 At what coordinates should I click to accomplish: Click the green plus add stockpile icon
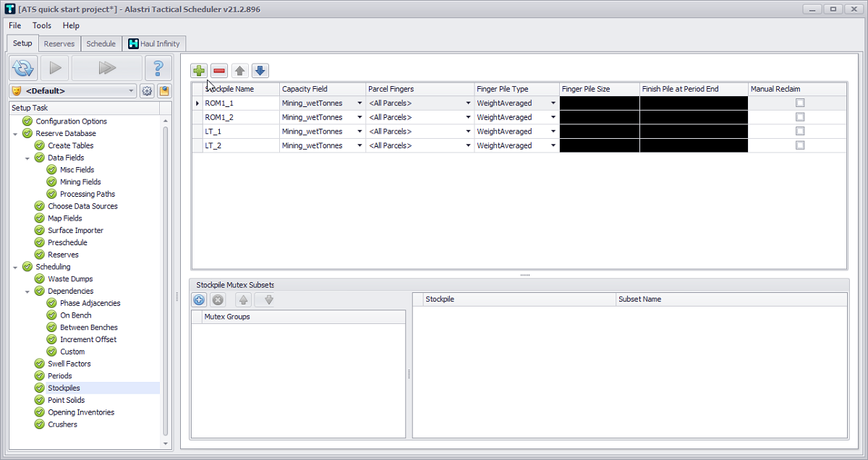[x=199, y=71]
